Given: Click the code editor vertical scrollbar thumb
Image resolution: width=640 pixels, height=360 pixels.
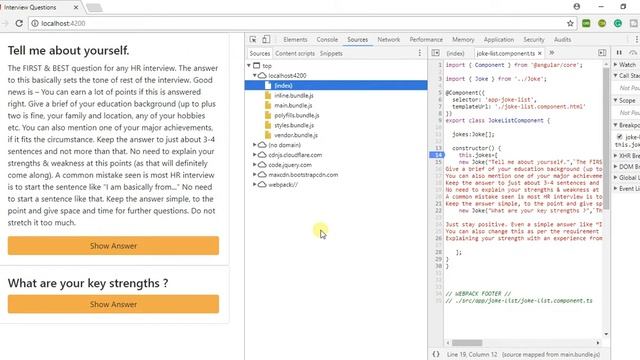Looking at the screenshot, I should point(606,138).
